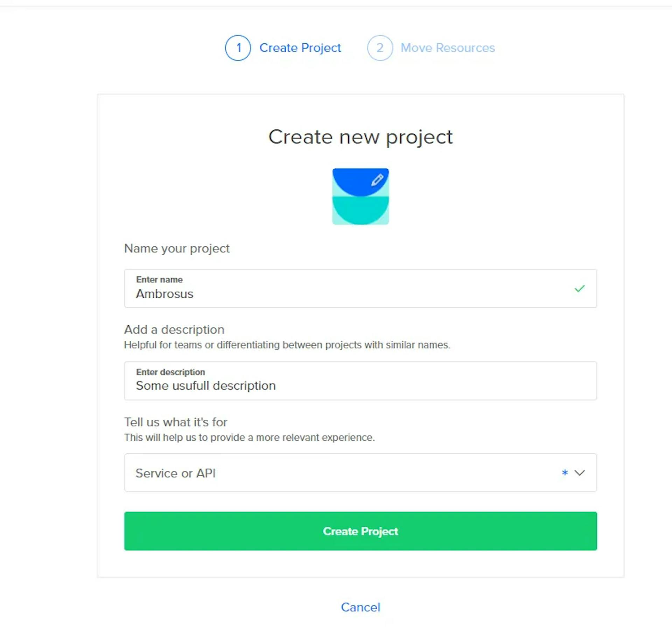Go to the "Create Project" step tab

(x=300, y=48)
